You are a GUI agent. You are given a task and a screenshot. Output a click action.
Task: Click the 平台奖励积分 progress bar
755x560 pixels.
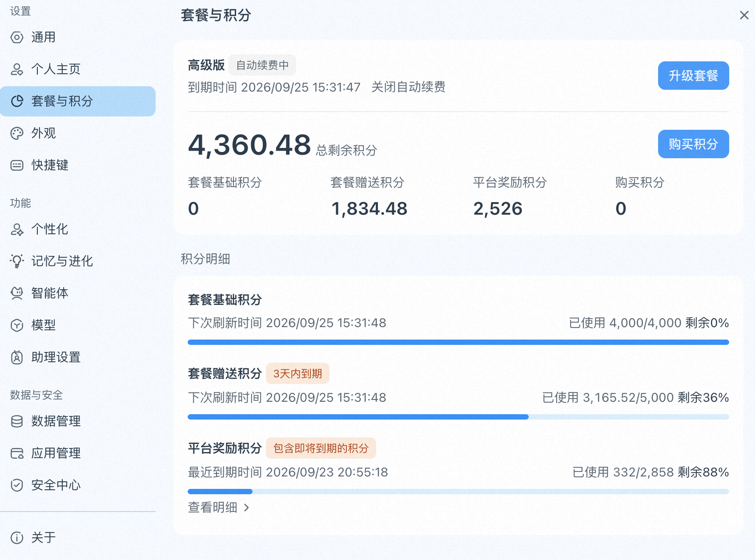tap(458, 492)
